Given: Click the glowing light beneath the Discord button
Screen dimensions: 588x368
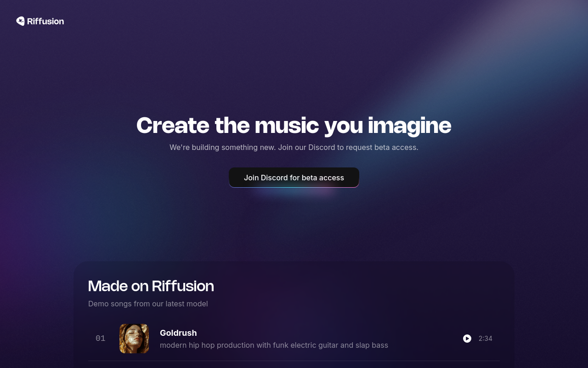Looking at the screenshot, I should click(294, 191).
